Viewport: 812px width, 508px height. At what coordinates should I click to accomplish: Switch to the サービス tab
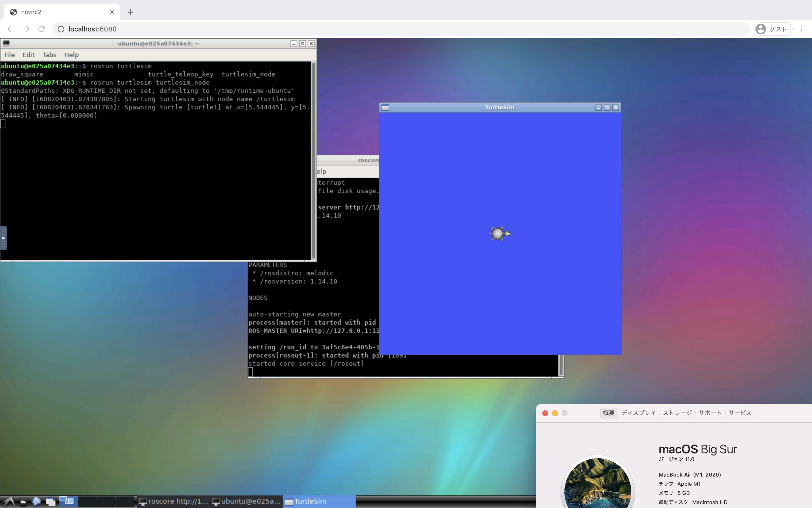pyautogui.click(x=740, y=413)
